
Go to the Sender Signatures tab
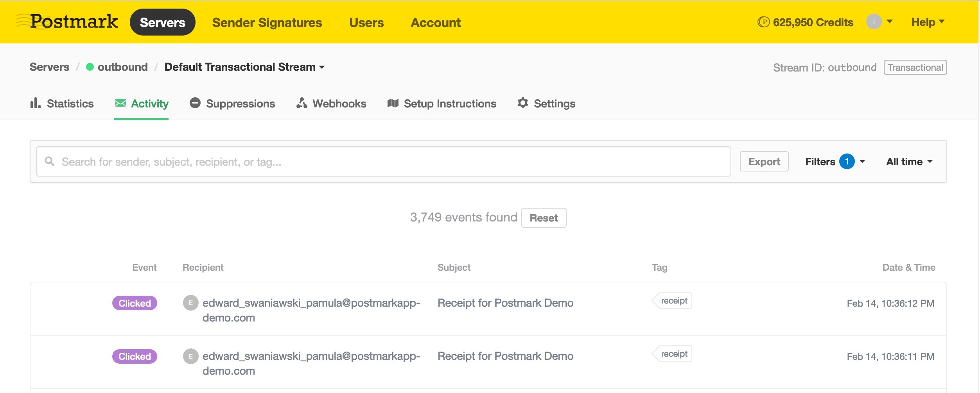tap(267, 23)
